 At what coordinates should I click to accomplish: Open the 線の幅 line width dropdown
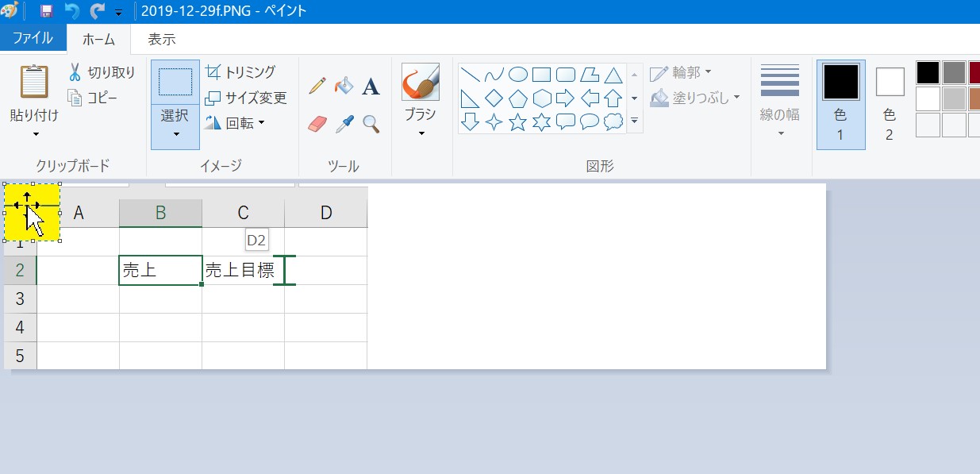click(780, 101)
